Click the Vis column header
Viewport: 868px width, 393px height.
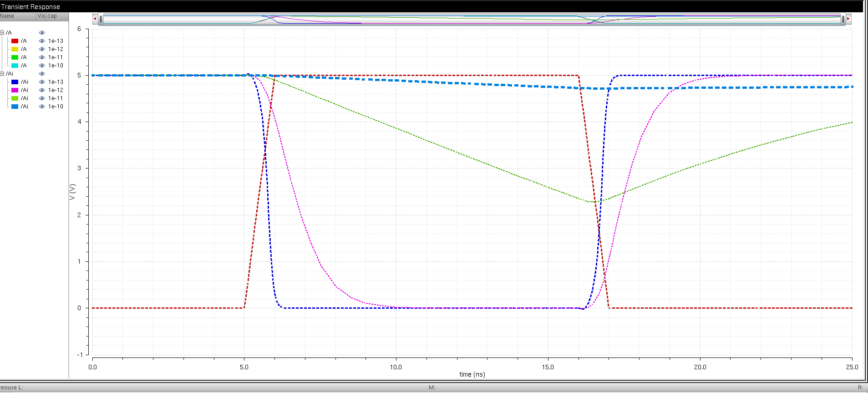tap(41, 16)
